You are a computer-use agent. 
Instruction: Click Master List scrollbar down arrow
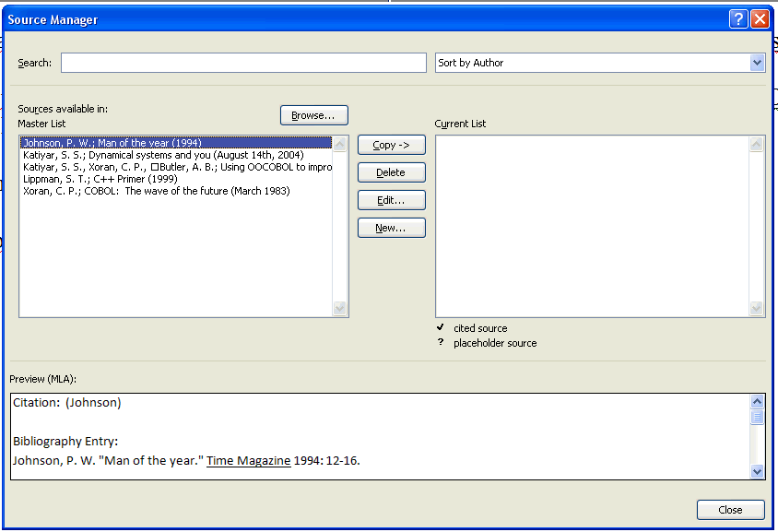(340, 309)
